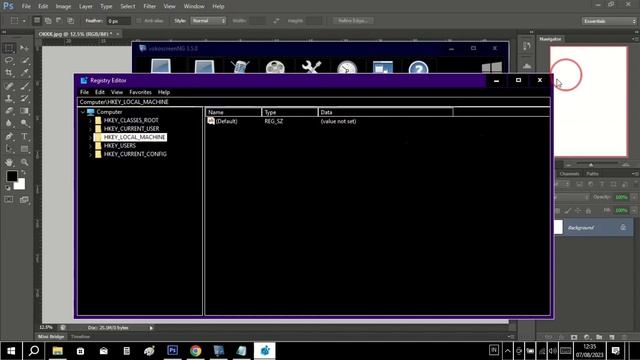The image size is (640, 360).
Task: Click the Navigator zoom slider
Action: (x=591, y=165)
